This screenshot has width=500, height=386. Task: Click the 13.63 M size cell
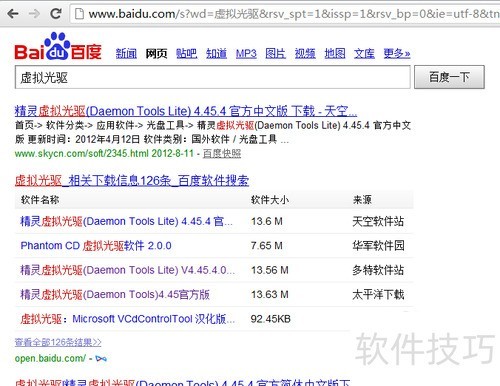tap(270, 295)
